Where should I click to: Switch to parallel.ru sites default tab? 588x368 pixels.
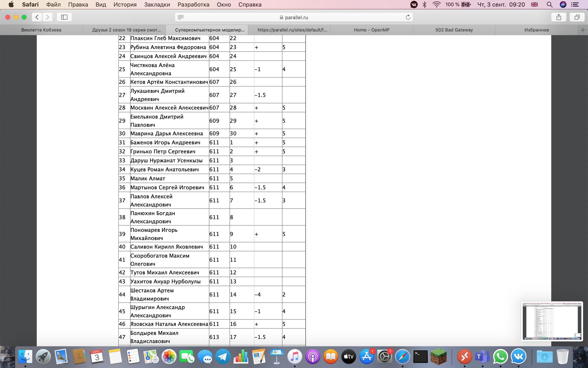click(289, 30)
